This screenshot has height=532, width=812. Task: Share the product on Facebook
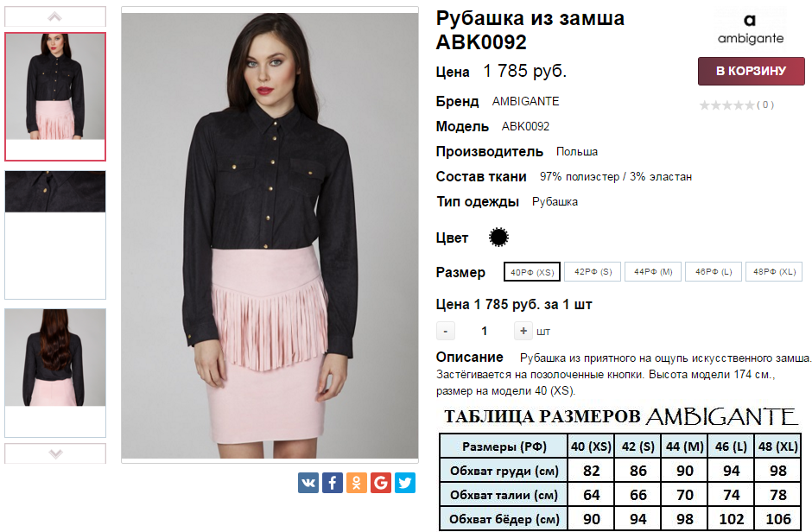(333, 483)
